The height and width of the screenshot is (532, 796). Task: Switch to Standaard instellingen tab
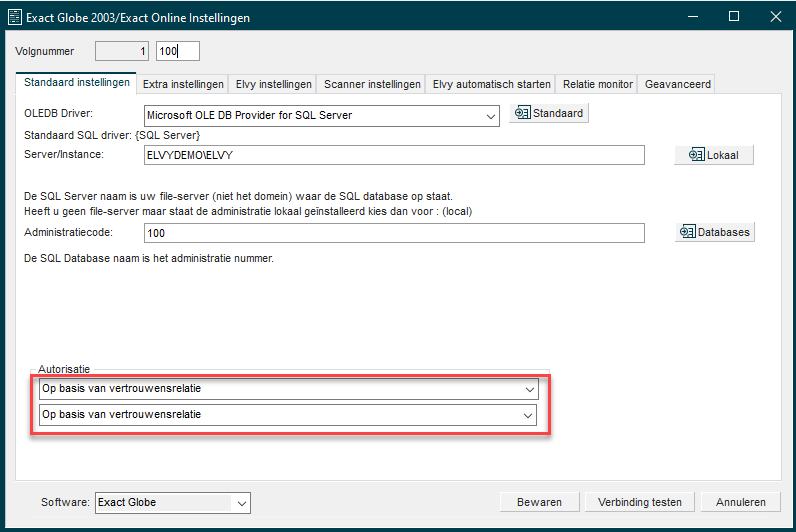[77, 83]
